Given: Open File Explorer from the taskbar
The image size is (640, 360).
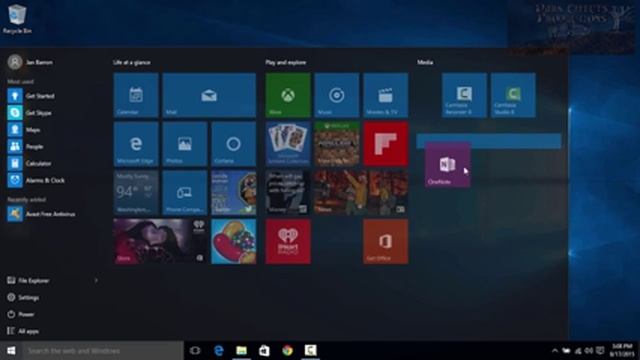Looking at the screenshot, I should coord(241,351).
